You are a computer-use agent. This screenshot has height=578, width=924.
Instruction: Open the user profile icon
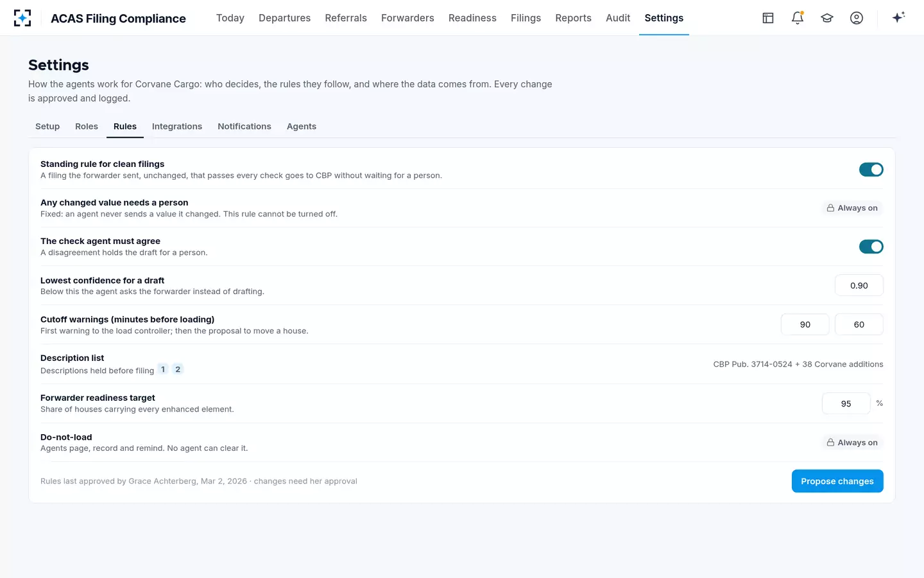(857, 18)
